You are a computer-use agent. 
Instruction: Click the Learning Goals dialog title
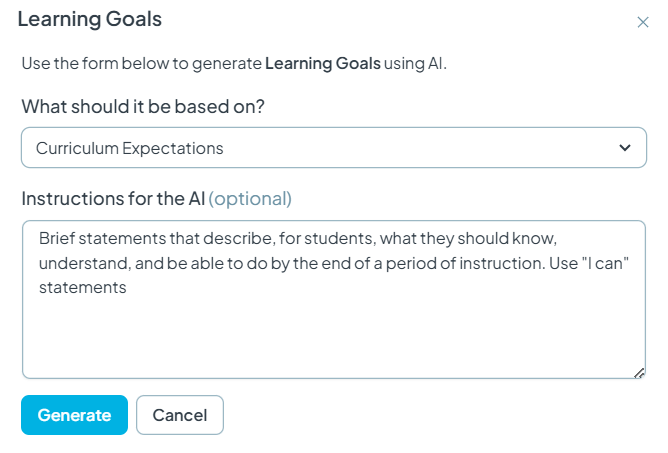tap(90, 19)
